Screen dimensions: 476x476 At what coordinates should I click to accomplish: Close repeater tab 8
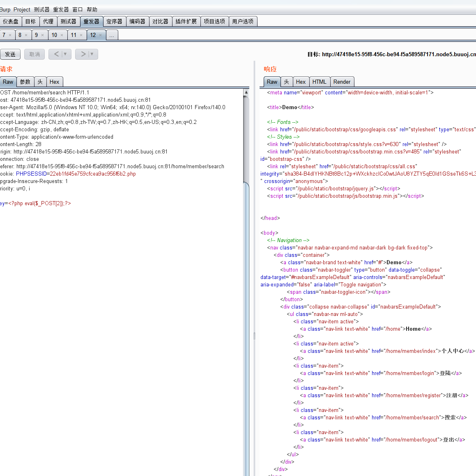point(26,35)
